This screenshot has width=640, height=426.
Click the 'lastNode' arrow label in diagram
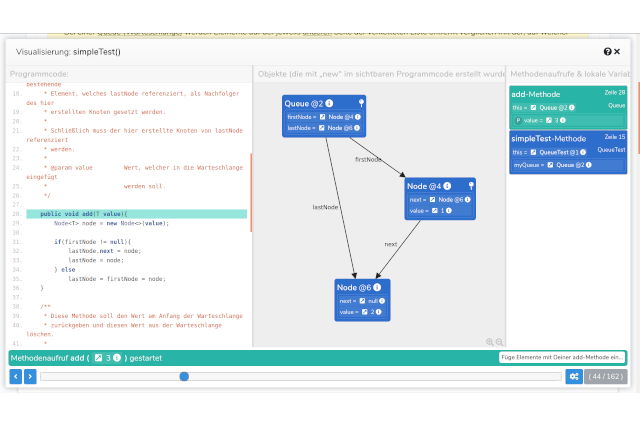325,207
